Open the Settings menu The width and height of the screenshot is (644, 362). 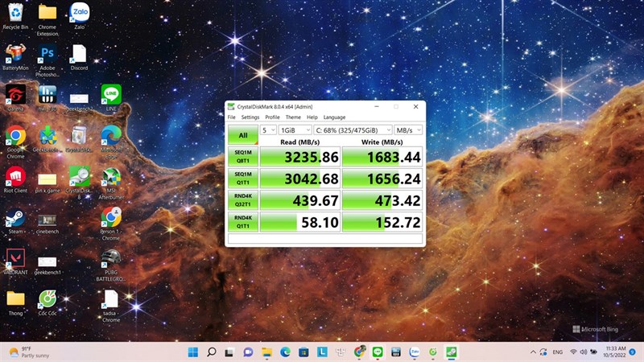click(x=250, y=117)
